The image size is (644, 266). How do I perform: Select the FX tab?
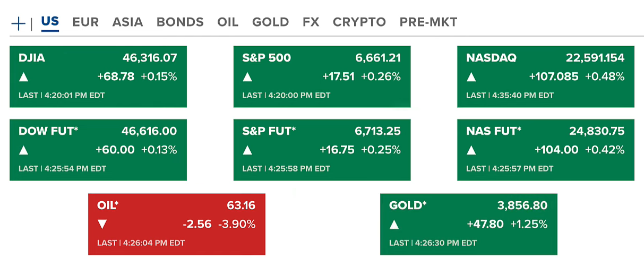[311, 22]
